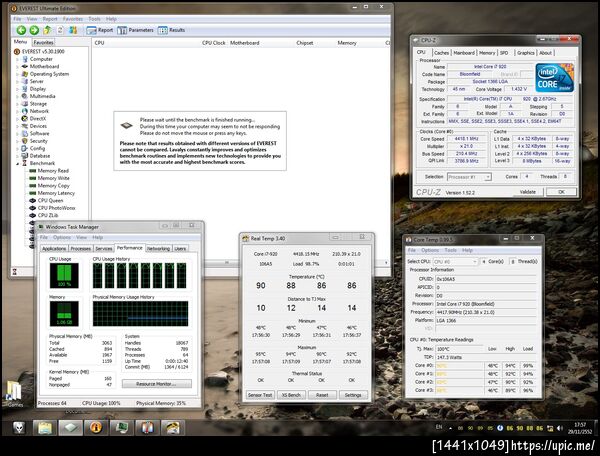Image resolution: width=600 pixels, height=456 pixels.
Task: Click CPU-Z OK button
Action: pos(561,192)
